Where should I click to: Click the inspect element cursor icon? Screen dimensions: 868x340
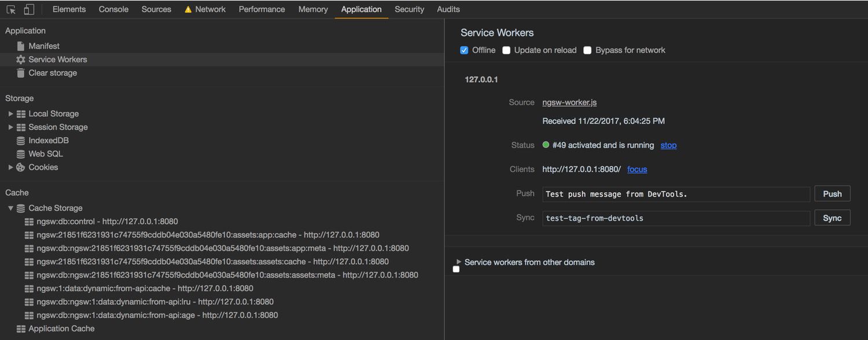tap(11, 9)
